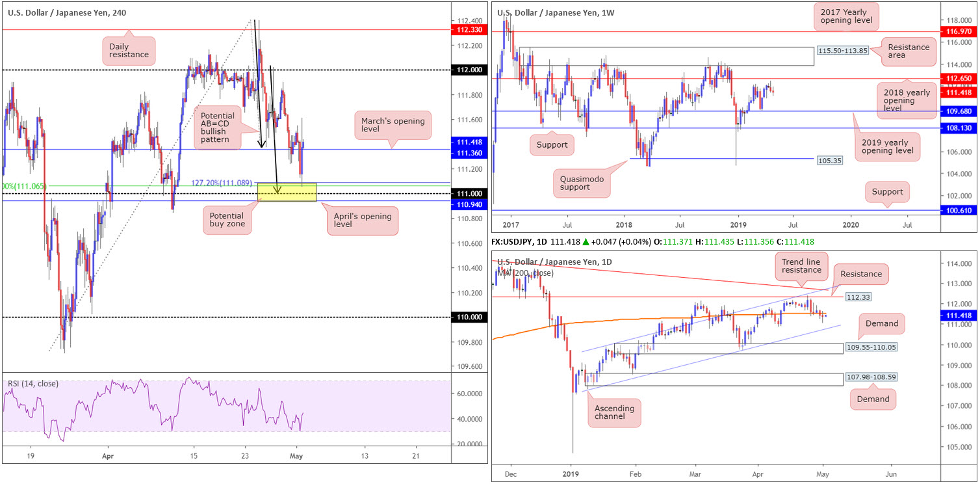The width and height of the screenshot is (980, 484).
Task: Select the '107.98-108.59' zone label
Action: click(873, 377)
